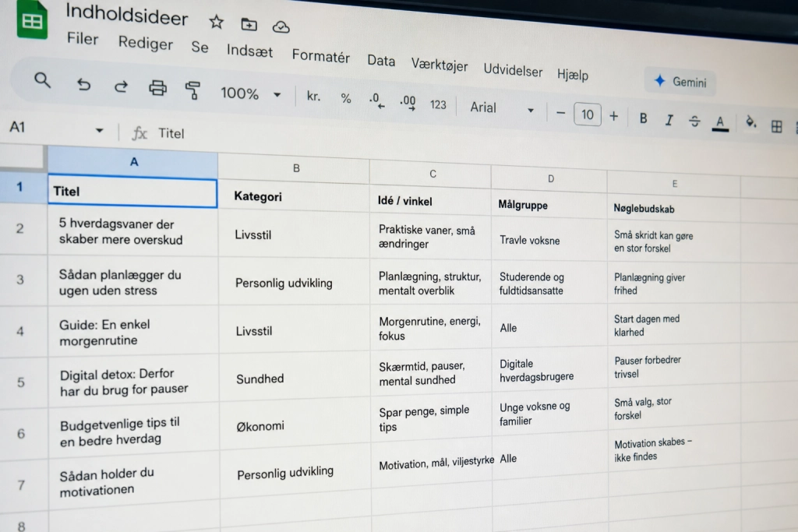The height and width of the screenshot is (532, 798).
Task: Open more number formats 123
Action: click(438, 105)
